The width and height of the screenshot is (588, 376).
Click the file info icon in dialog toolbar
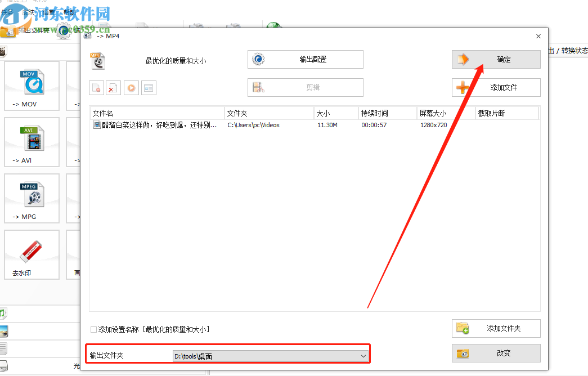click(x=149, y=88)
